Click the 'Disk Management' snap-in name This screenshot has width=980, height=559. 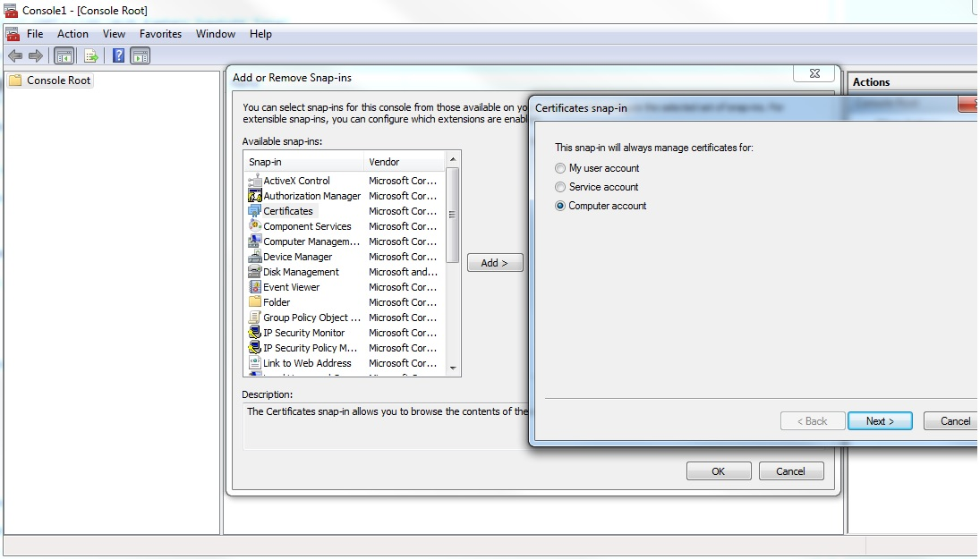tap(301, 272)
